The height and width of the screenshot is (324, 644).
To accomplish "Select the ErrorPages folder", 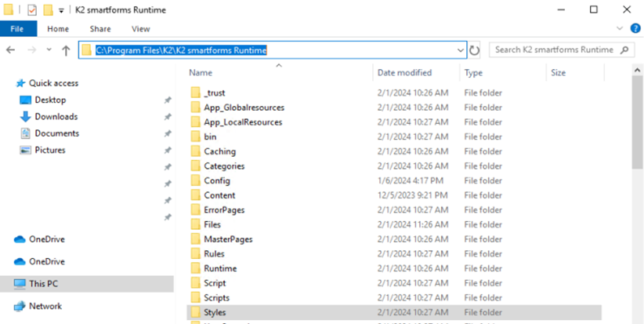I will tap(224, 210).
